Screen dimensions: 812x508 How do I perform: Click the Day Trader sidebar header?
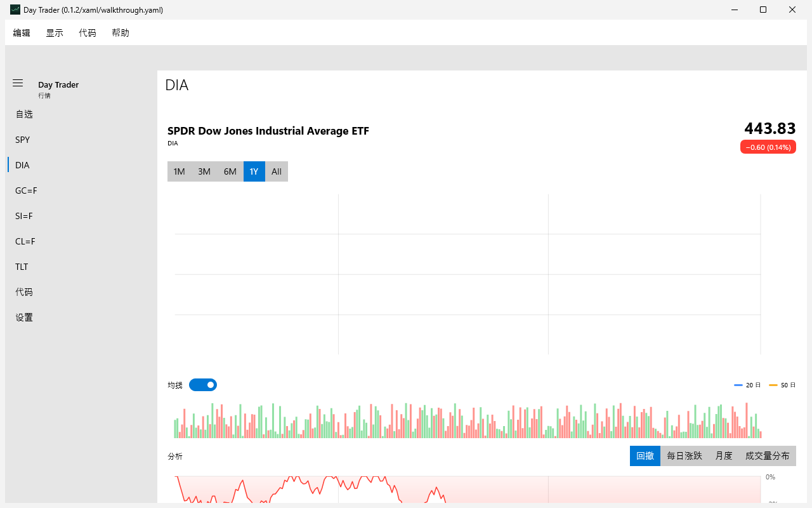pyautogui.click(x=58, y=84)
